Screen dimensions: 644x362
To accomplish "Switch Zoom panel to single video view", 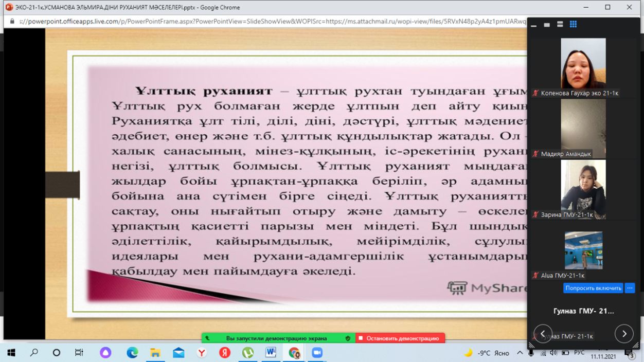I will pyautogui.click(x=547, y=24).
